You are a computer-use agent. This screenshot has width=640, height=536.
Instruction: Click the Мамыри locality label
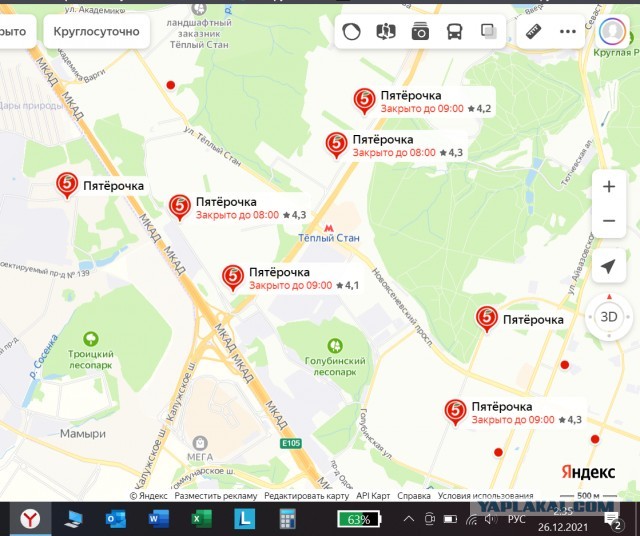coord(83,434)
